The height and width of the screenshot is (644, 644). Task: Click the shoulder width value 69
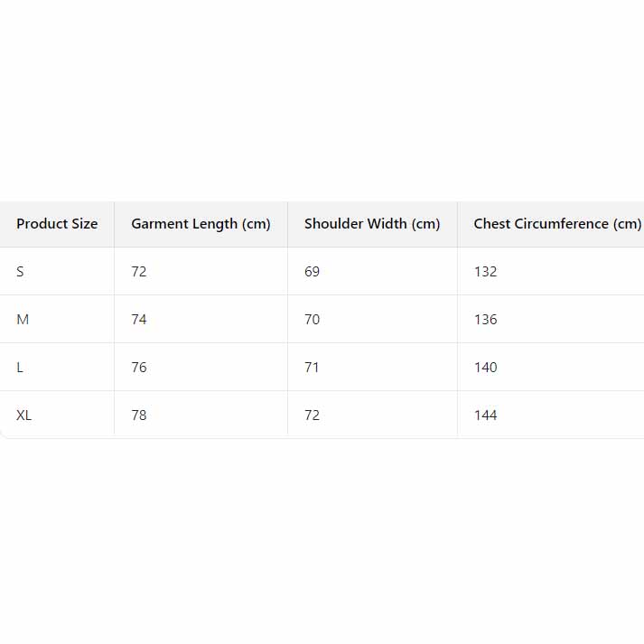313,272
